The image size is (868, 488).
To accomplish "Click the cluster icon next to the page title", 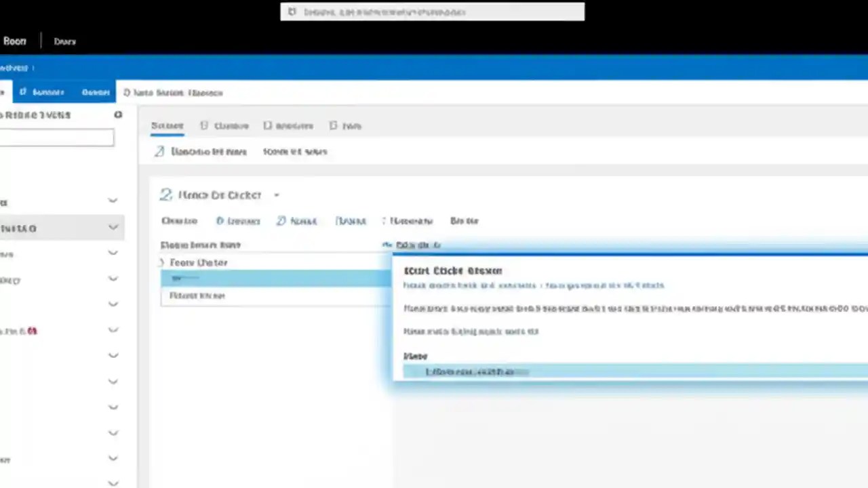I will coord(165,195).
